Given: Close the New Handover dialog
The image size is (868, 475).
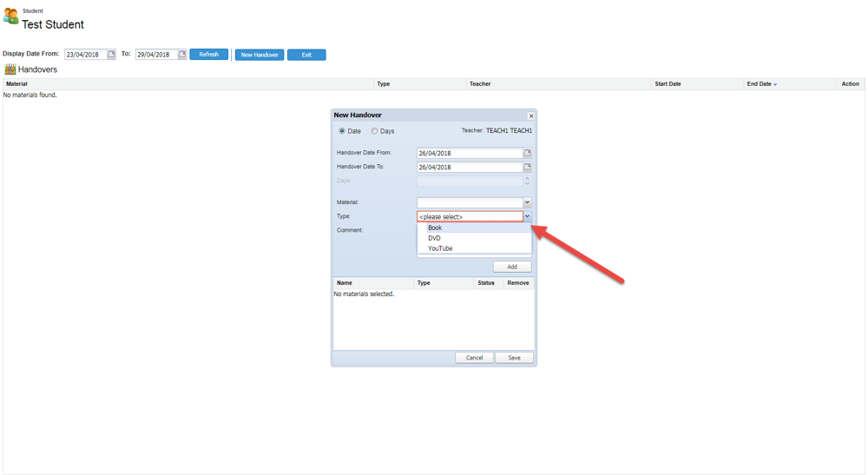Looking at the screenshot, I should click(x=531, y=115).
